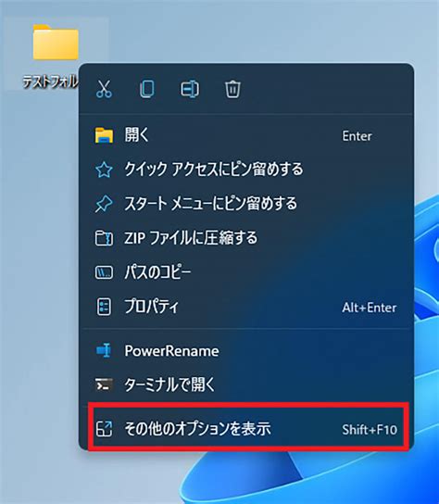
Task: Select パスのコピー menu entry
Action: pos(246,272)
